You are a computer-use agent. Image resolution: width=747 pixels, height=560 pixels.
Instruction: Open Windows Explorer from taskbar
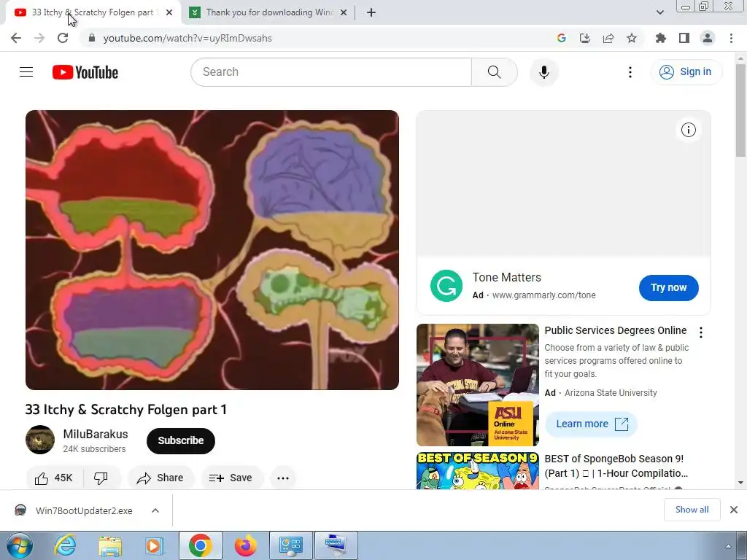[x=111, y=545]
